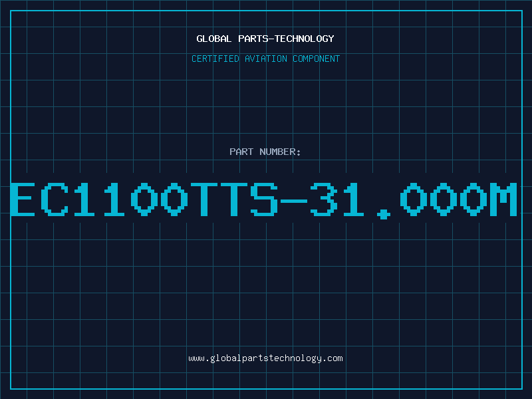532x399 pixels.
Task: Select part number EC1100TTS-31.000M
Action: (x=263, y=200)
